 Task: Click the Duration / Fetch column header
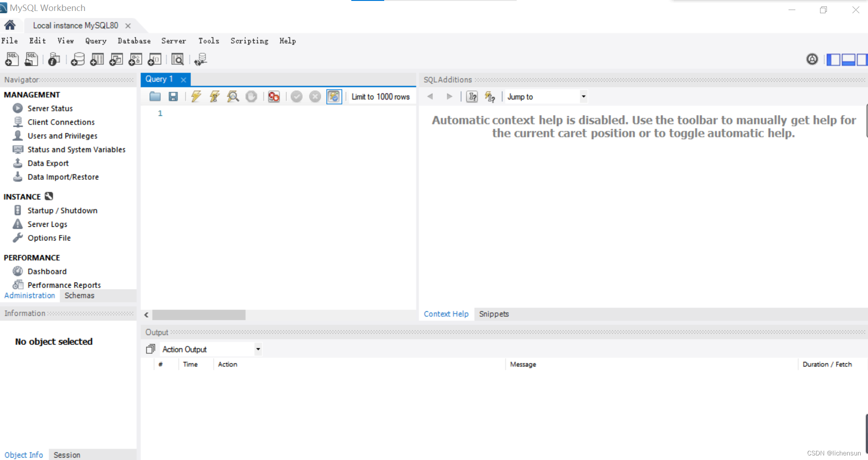(x=827, y=364)
